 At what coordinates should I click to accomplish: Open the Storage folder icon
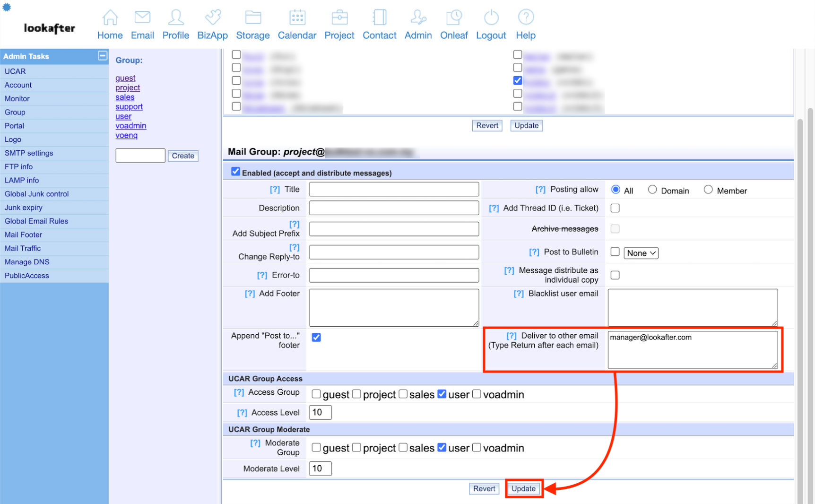click(x=253, y=17)
